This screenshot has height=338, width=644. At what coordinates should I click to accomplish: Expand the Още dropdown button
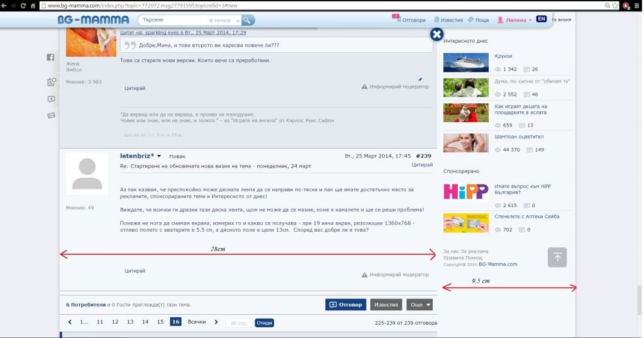coord(419,305)
